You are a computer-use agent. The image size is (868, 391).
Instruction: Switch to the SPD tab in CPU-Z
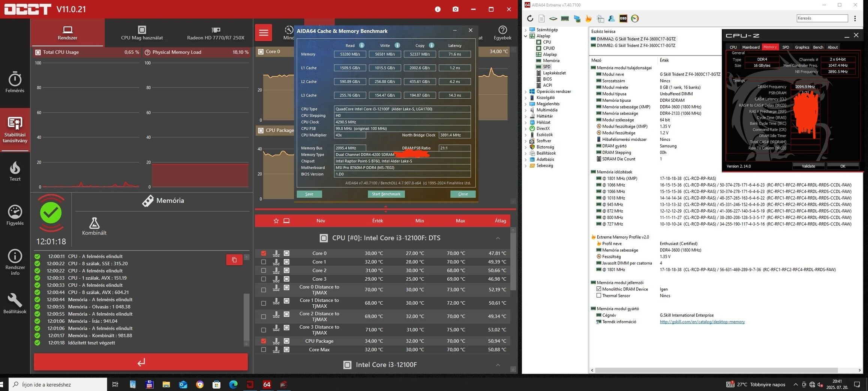(x=786, y=47)
